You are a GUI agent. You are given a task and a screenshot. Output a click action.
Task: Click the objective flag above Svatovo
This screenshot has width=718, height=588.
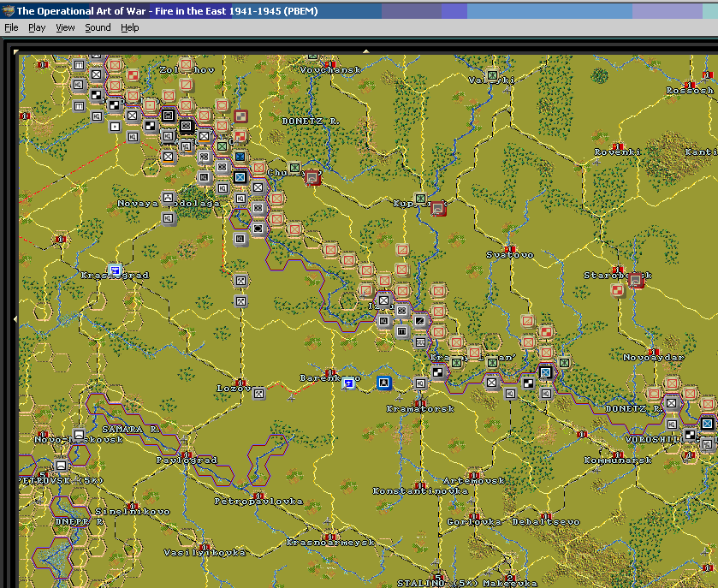pyautogui.click(x=510, y=249)
